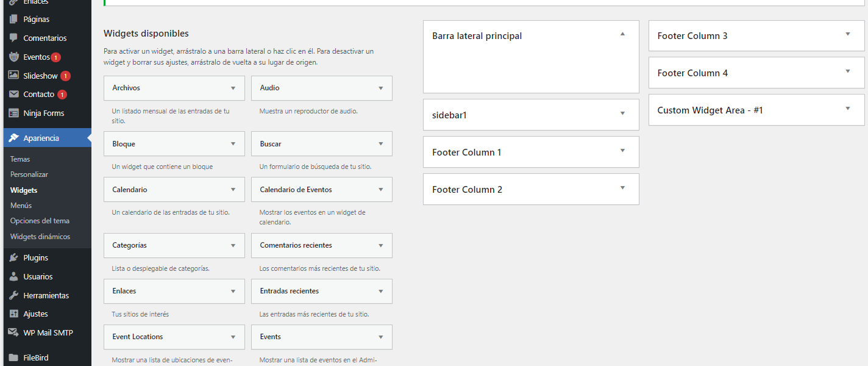Viewport: 868px width, 366px height.
Task: Open the Personalizar submenu item
Action: (29, 174)
